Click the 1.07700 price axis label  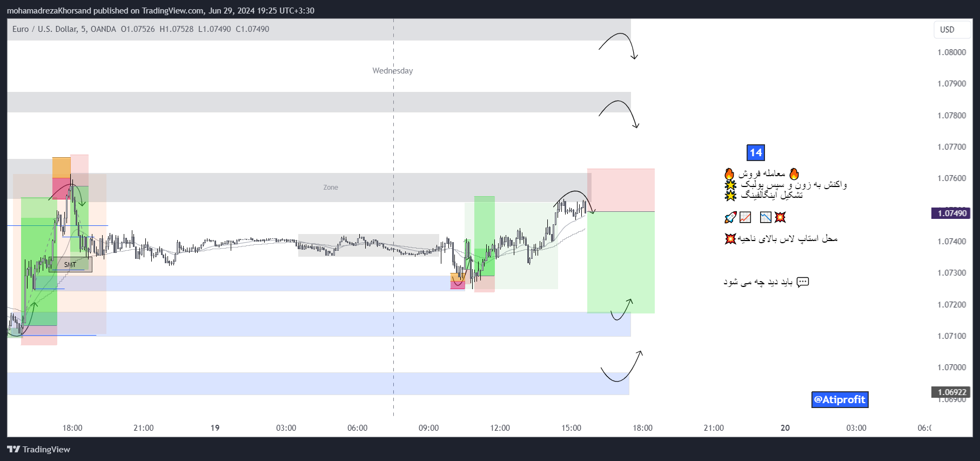click(x=951, y=147)
